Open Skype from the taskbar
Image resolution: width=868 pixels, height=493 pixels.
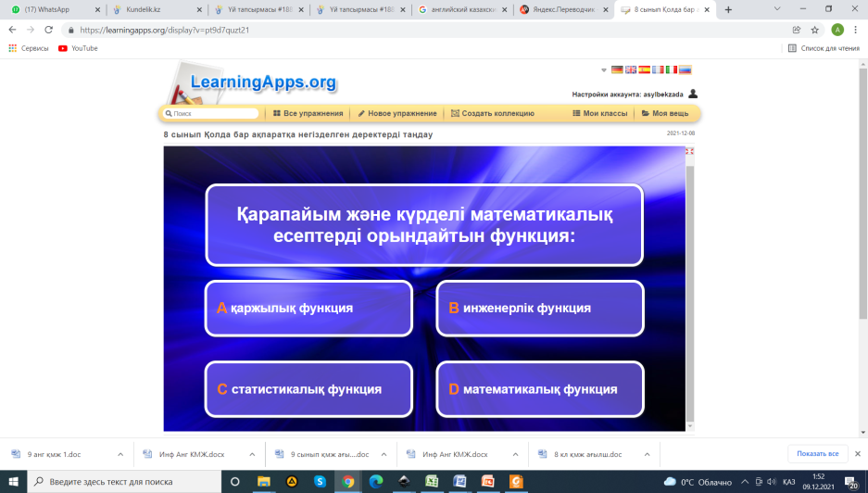(320, 481)
